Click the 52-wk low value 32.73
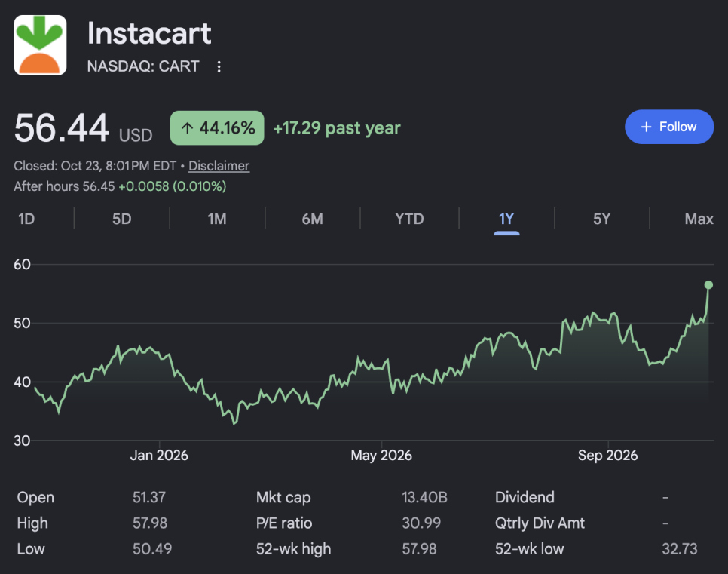Screen dimensions: 728x574 [680, 549]
